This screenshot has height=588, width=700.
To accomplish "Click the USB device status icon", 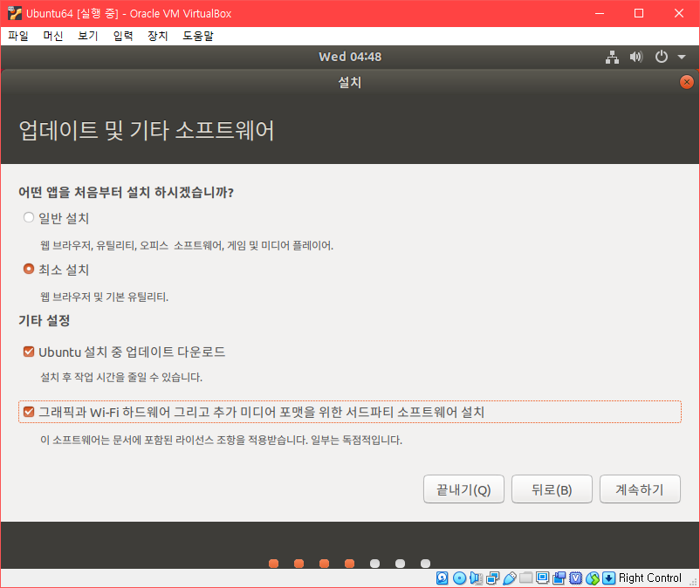I will click(x=510, y=578).
